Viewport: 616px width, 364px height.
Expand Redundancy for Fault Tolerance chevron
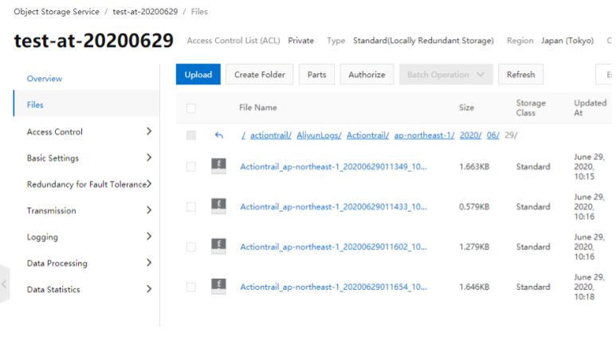pyautogui.click(x=149, y=184)
